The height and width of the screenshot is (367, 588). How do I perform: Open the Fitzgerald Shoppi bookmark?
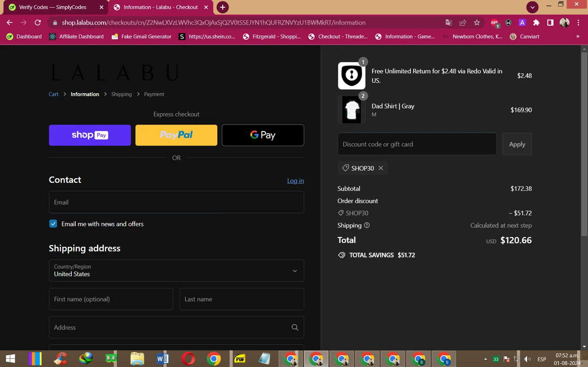[x=272, y=36]
